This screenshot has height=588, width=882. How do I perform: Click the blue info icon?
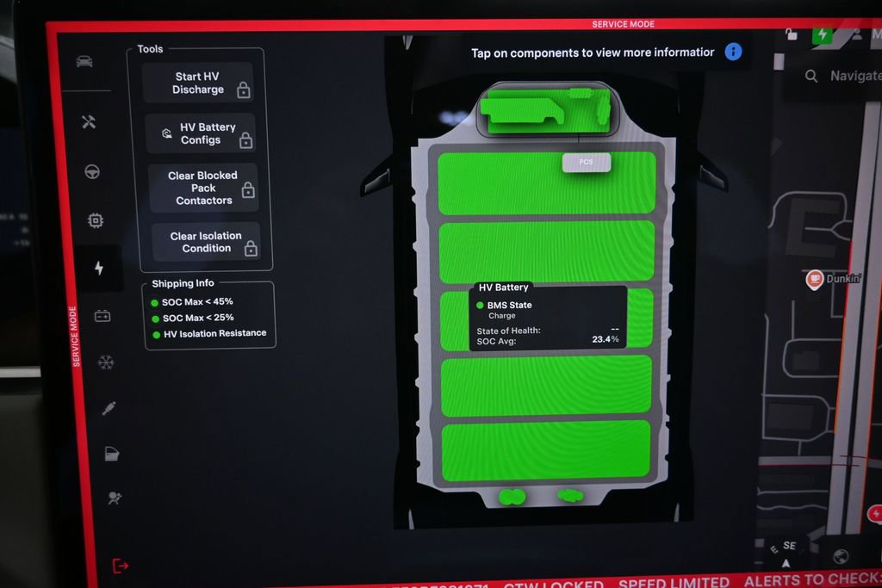pyautogui.click(x=733, y=52)
